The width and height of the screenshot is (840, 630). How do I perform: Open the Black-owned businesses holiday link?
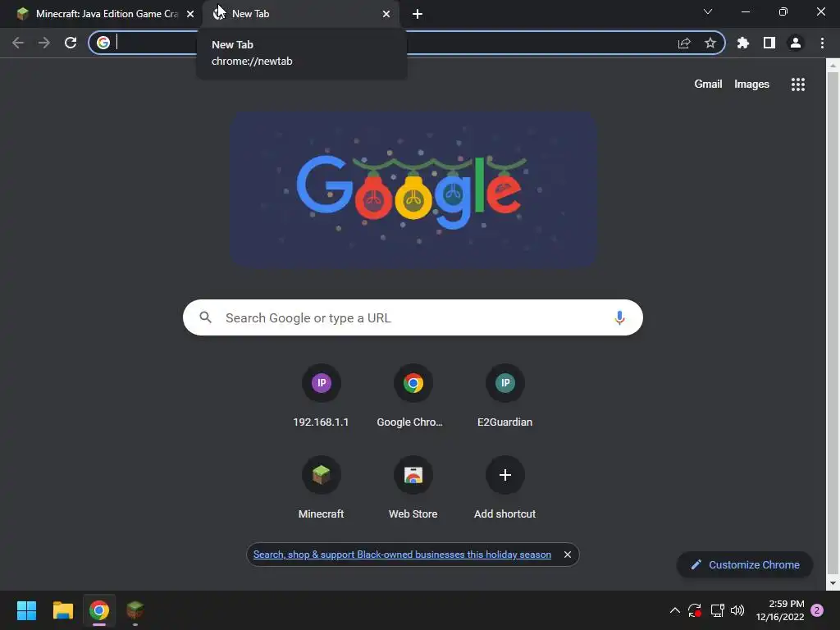(402, 555)
